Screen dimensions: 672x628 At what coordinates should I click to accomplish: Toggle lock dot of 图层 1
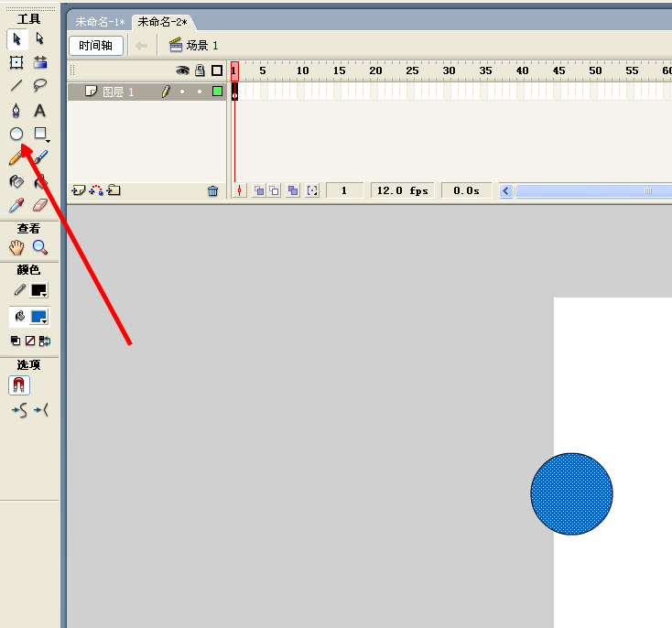[200, 92]
